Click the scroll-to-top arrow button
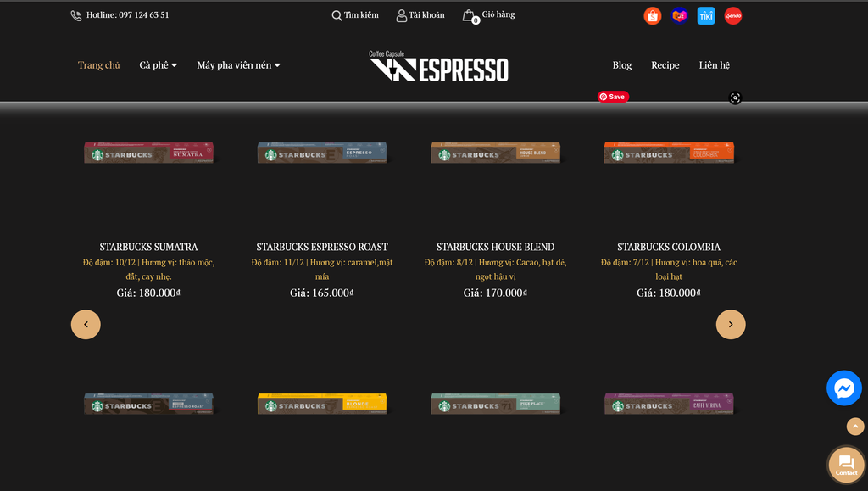 point(855,427)
